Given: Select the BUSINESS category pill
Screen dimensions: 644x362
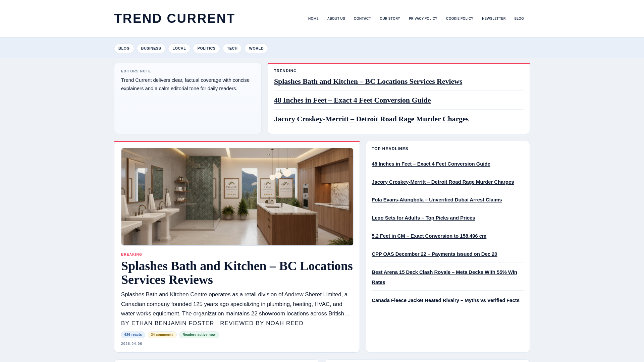Looking at the screenshot, I should pos(151,48).
